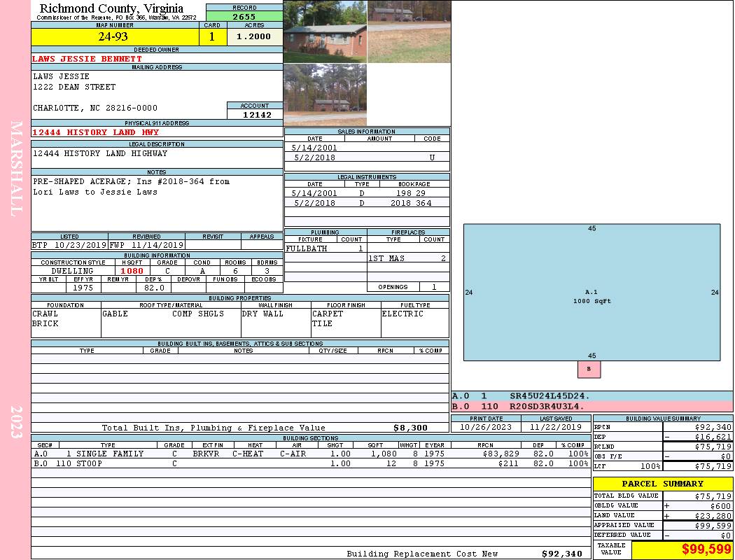Open the top-right house photo with lawn
Image resolution: width=735 pixels, height=560 pixels.
(409, 31)
